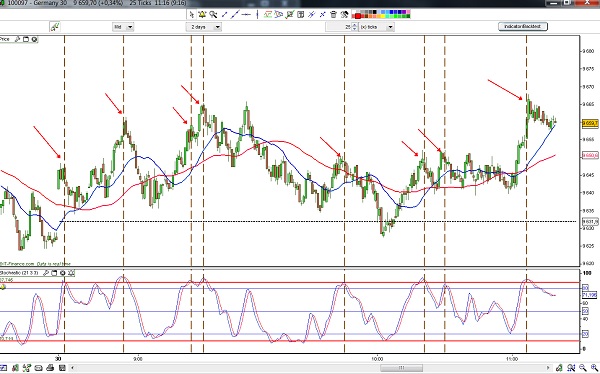Click the alert bell icon
This screenshot has height=374, width=600.
click(x=202, y=15)
